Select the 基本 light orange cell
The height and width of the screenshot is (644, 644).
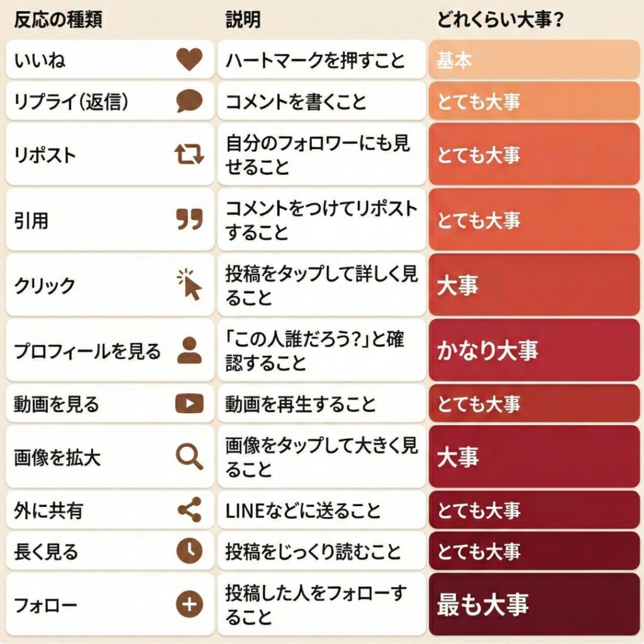(534, 60)
